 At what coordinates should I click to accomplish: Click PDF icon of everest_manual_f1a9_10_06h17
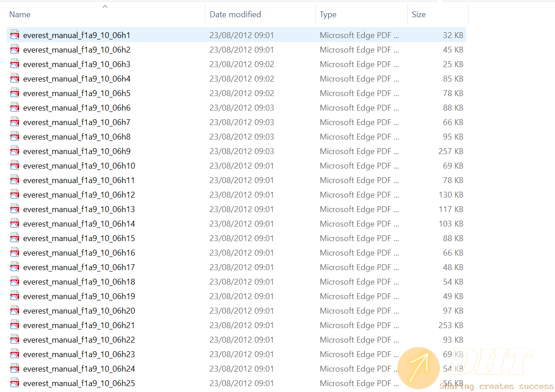15,267
